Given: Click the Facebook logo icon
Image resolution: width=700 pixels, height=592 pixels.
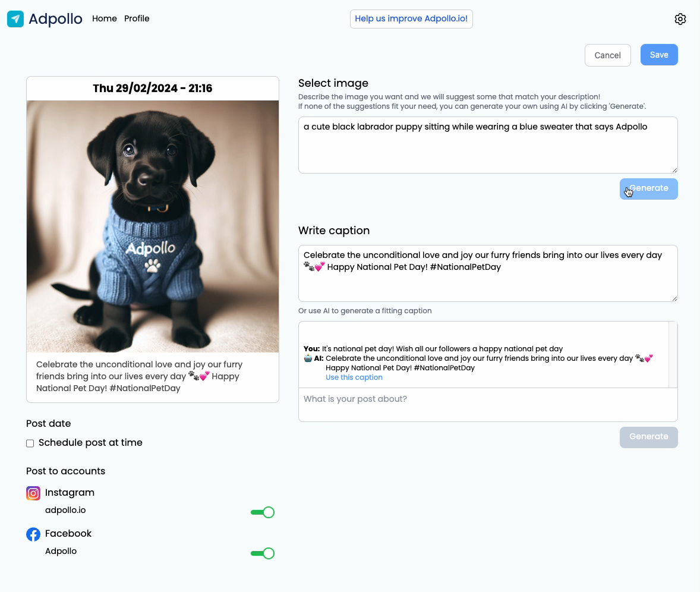Looking at the screenshot, I should [33, 534].
